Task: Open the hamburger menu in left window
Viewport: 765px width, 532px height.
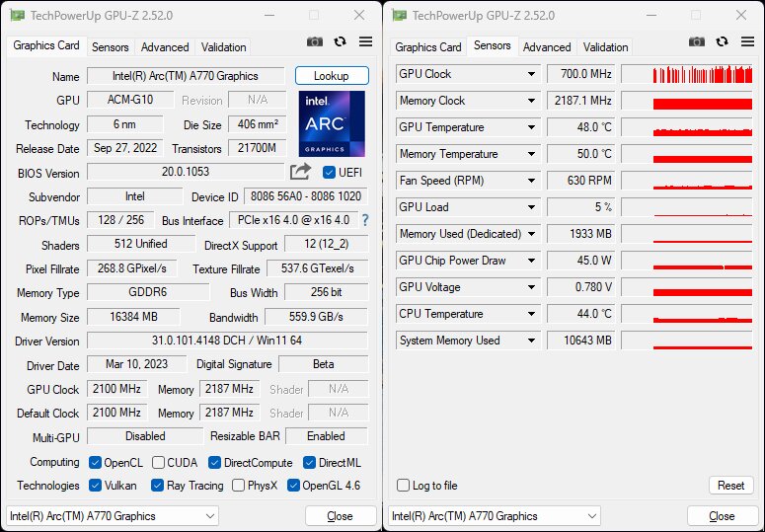Action: tap(366, 41)
